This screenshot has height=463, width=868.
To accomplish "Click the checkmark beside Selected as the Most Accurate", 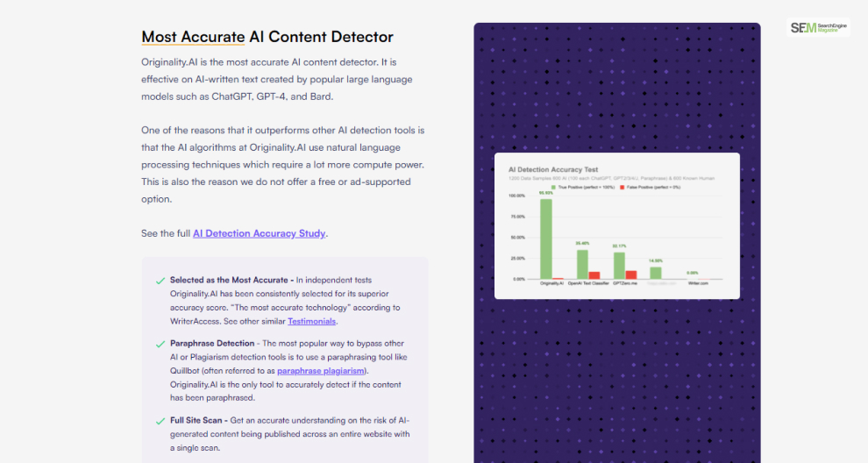I will (160, 281).
